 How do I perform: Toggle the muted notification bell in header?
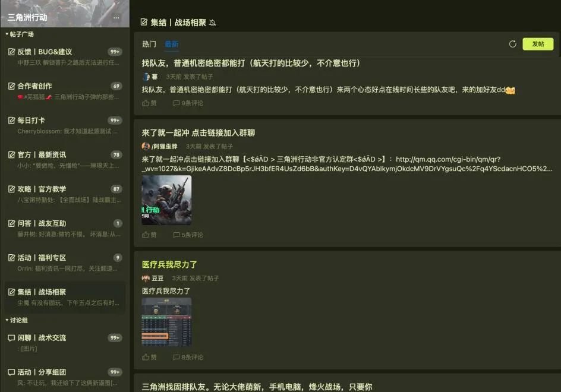click(213, 23)
